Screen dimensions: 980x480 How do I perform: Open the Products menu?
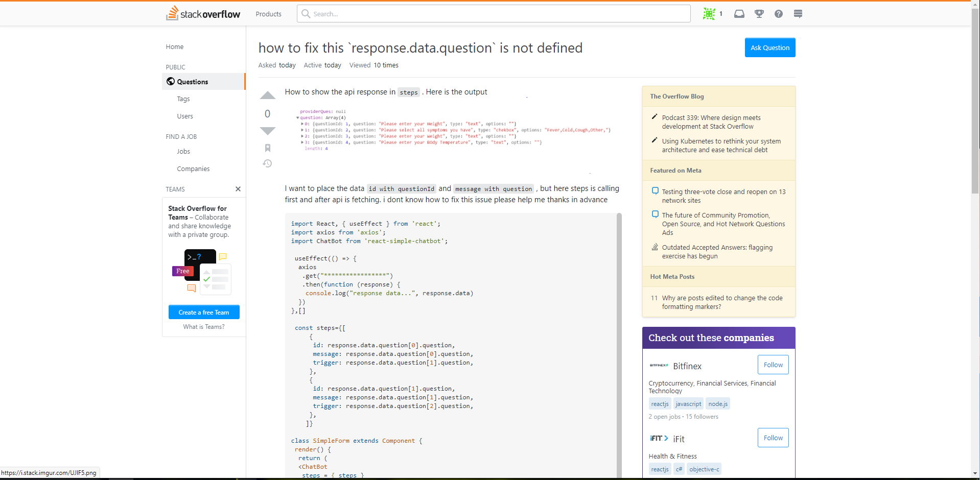coord(268,14)
